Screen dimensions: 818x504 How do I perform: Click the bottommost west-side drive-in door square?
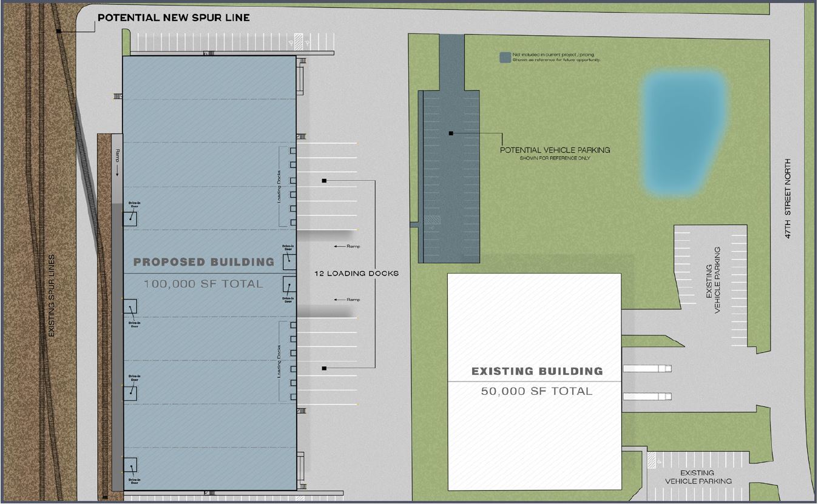130,465
